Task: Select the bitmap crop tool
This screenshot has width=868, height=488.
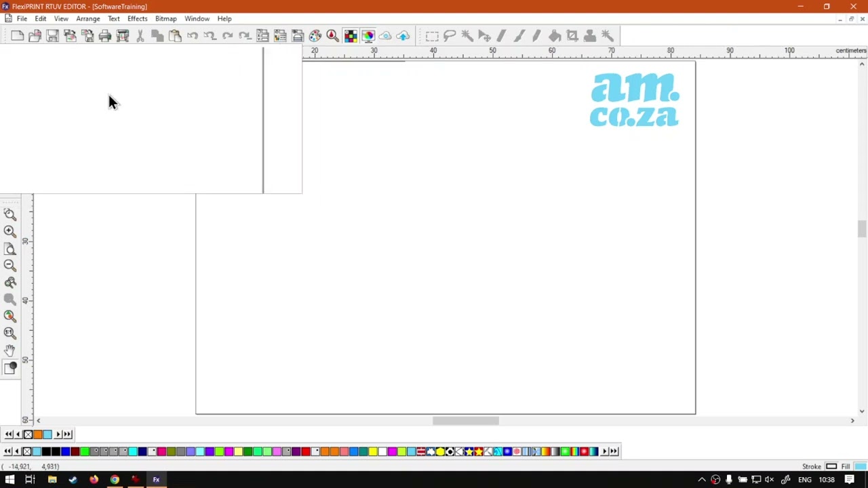Action: tap(572, 36)
